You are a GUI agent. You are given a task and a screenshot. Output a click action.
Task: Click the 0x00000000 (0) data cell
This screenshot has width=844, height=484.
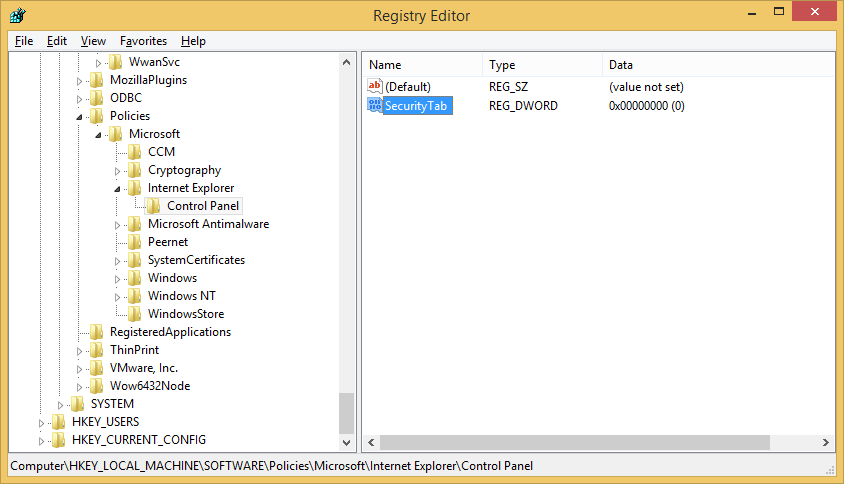click(646, 106)
